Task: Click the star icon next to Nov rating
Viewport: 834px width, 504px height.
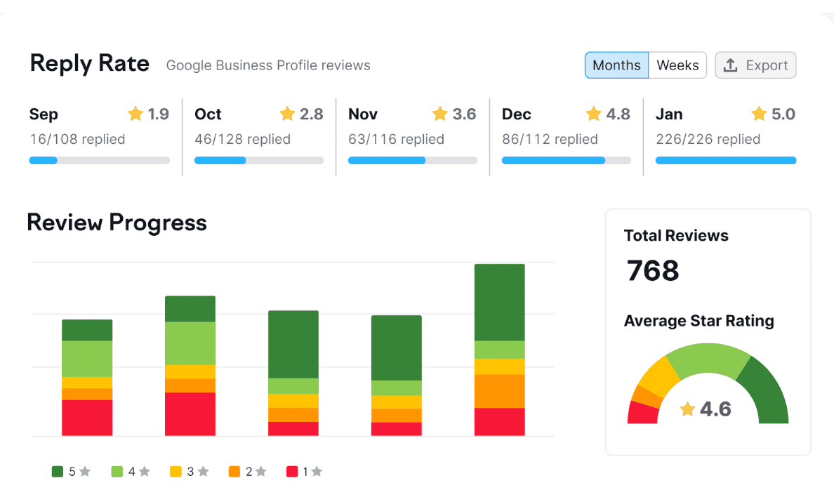Action: (440, 113)
